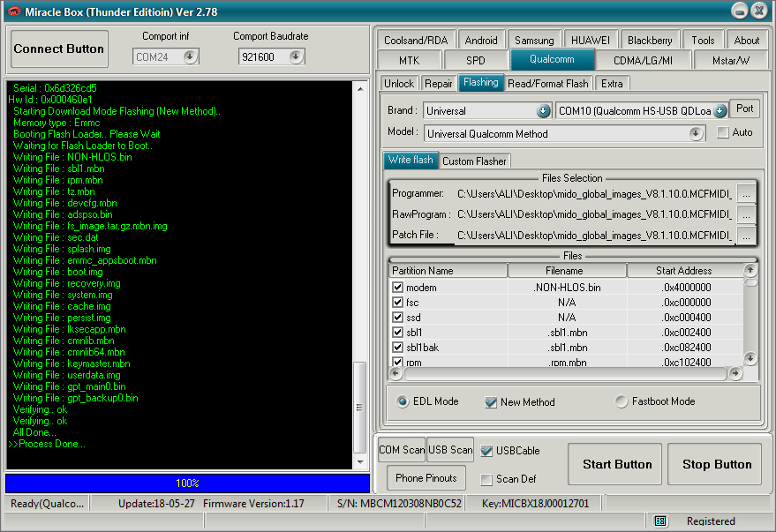Select Fastboot Mode radio button

[622, 401]
